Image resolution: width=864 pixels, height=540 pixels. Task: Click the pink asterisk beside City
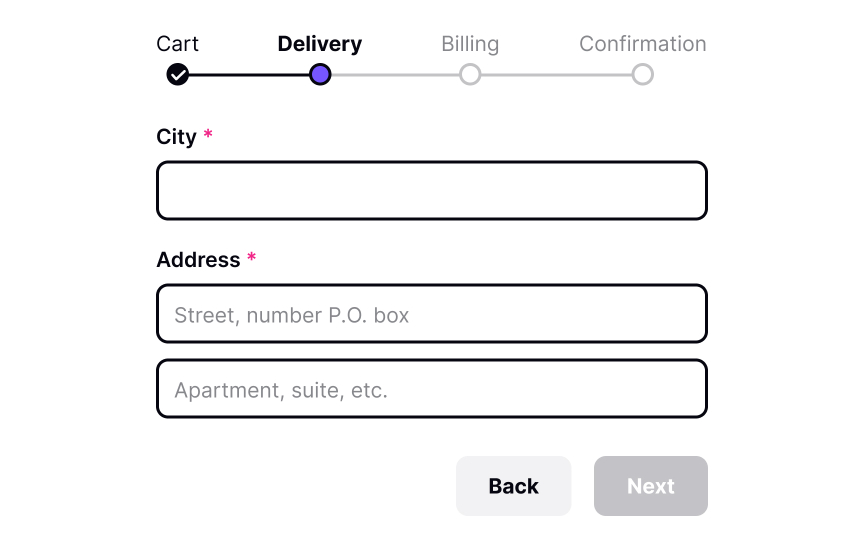208,134
